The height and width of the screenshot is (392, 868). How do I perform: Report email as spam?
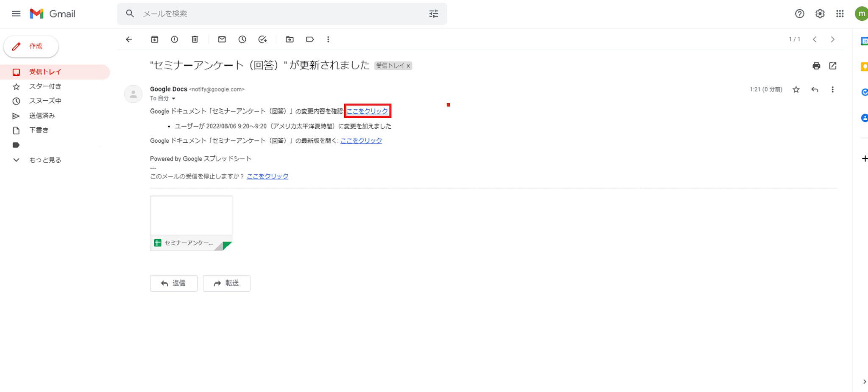[175, 39]
